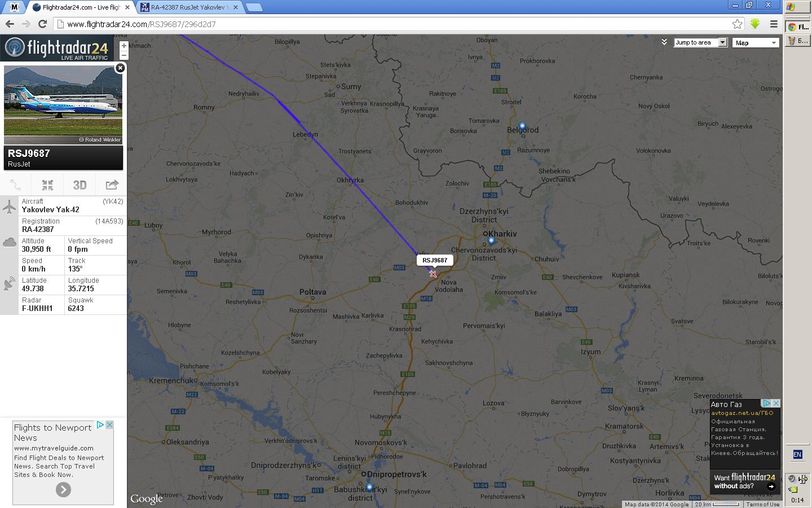Toggle the flight route trail icon
812x508 pixels.
(16, 185)
